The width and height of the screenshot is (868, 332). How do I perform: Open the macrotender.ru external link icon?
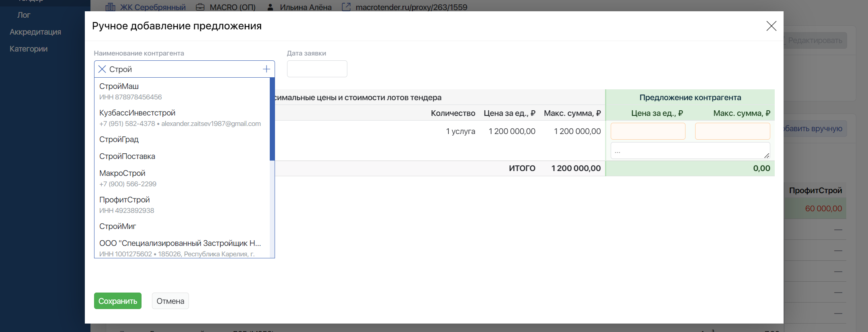click(346, 7)
